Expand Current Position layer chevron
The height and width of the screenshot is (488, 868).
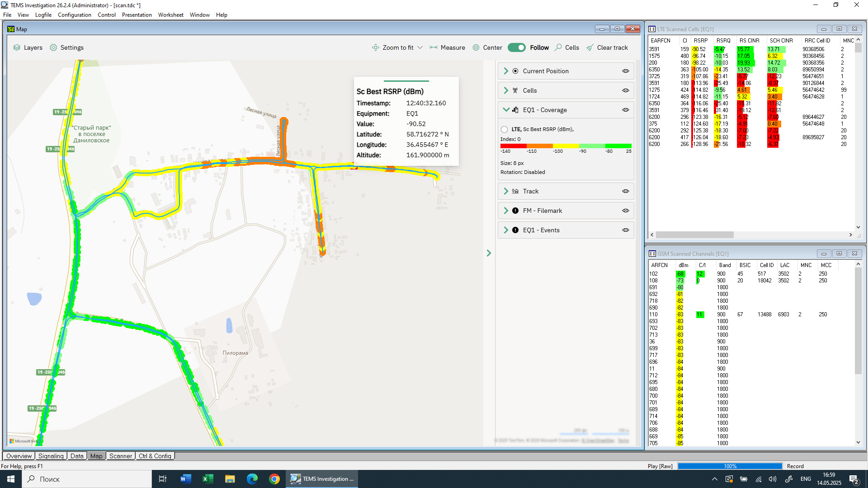tap(506, 71)
